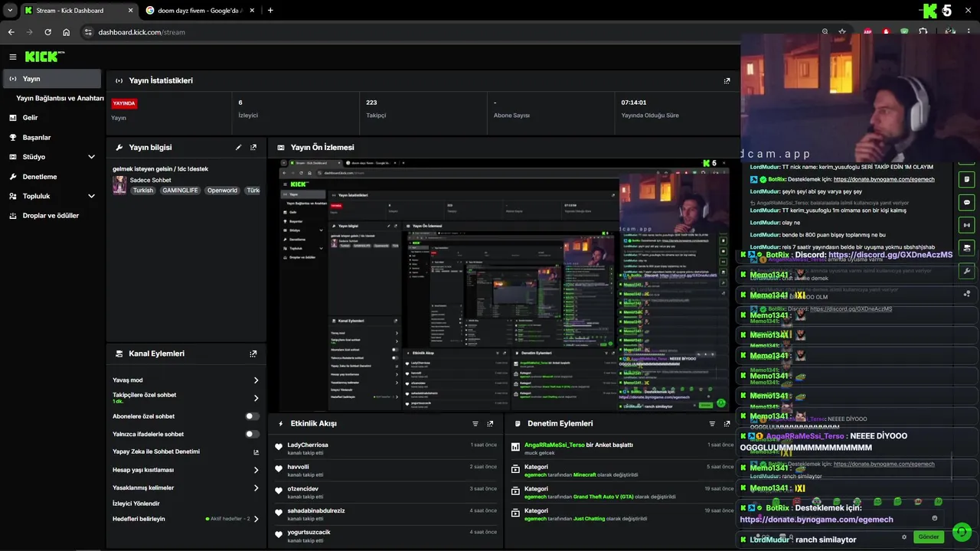Viewport: 980px width, 551px height.
Task: Close the Stream - Kick Dashboard tab
Action: coord(130,10)
